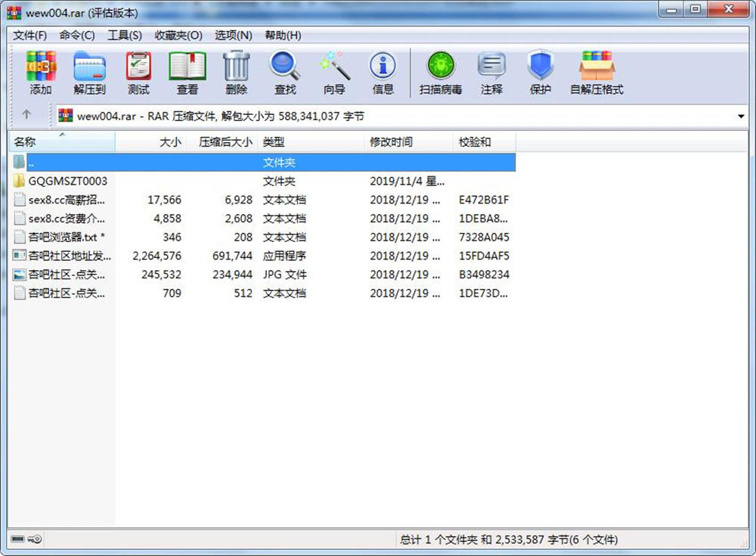Select the sex8.cc资费介... file
Screen dimensions: 756x556
[x=67, y=219]
